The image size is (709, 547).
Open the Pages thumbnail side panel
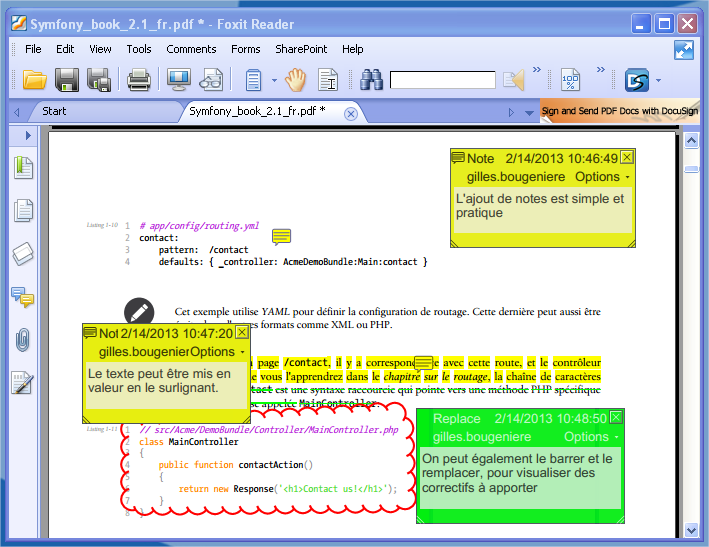point(23,210)
